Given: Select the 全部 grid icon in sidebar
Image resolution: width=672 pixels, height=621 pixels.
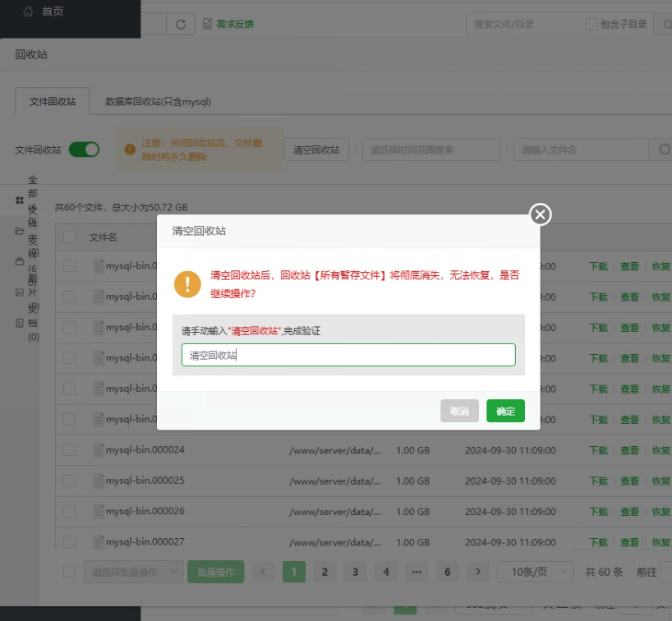Looking at the screenshot, I should coord(19,200).
